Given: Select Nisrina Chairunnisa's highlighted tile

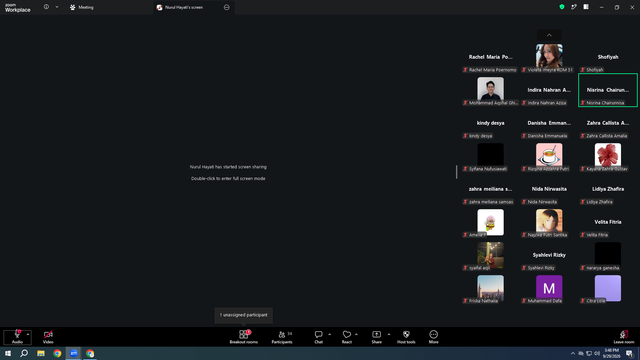Looking at the screenshot, I should click(x=608, y=90).
